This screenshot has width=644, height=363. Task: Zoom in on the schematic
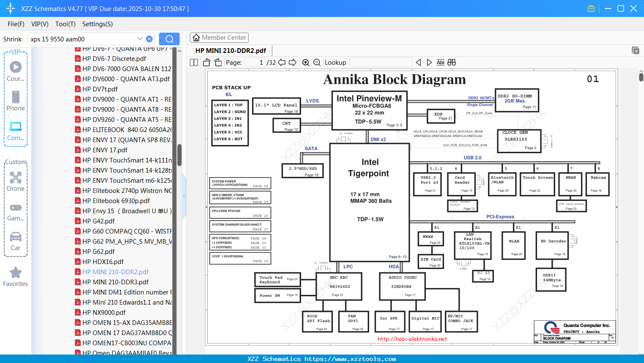[306, 63]
